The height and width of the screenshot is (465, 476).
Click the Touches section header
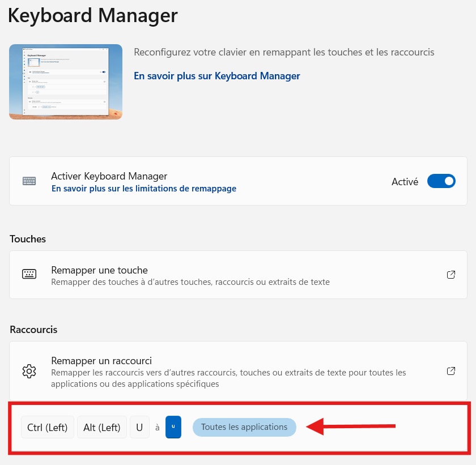[28, 239]
